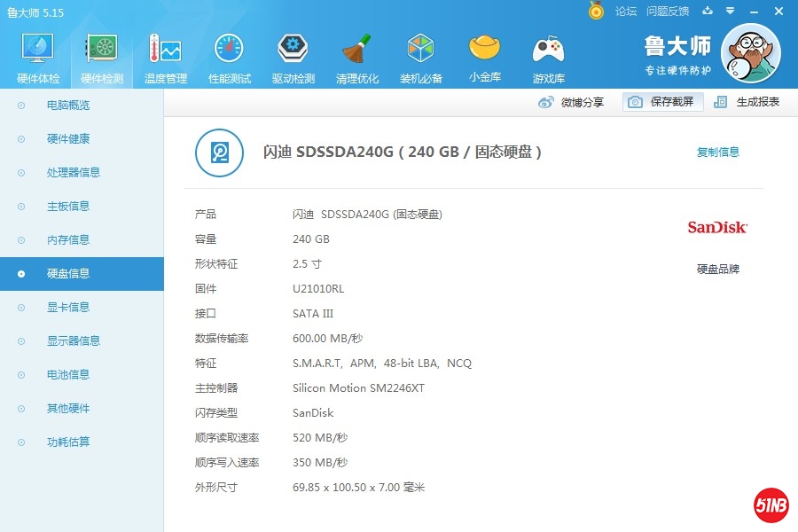Select 内存信息 in the sidebar
Image resolution: width=798 pixels, height=532 pixels.
pos(68,240)
